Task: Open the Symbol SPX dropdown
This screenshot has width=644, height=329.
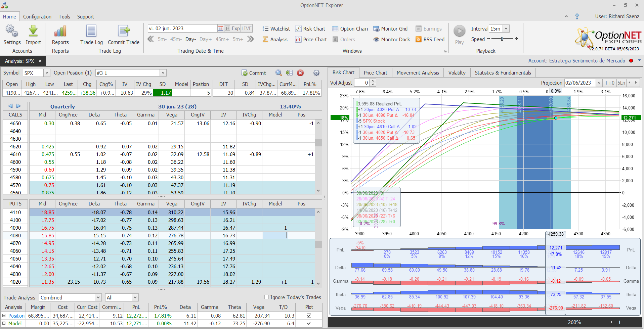Action: 47,73
